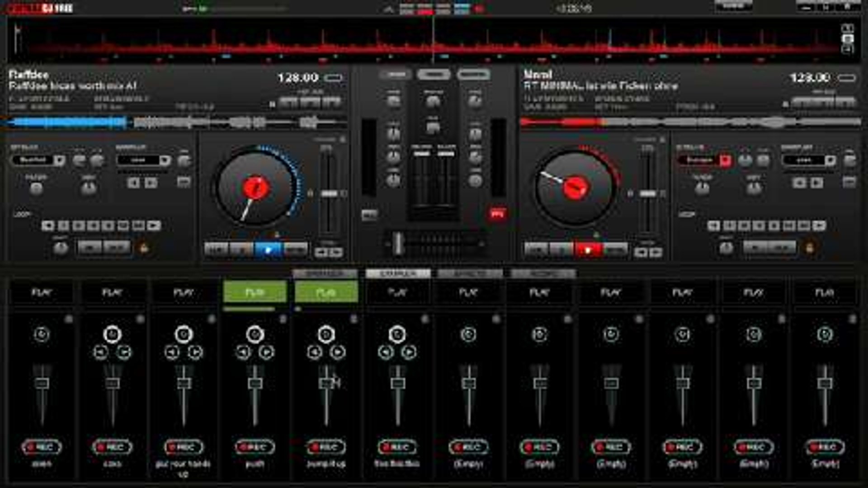Viewport: 868px width, 488px height.
Task: Open the left deck effects dropdown
Action: click(59, 160)
